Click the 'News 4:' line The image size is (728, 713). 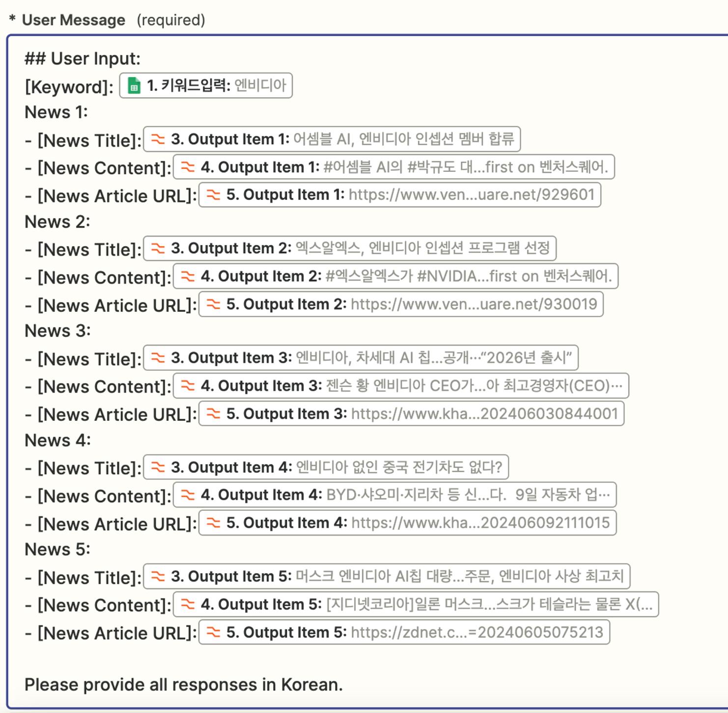[x=57, y=440]
